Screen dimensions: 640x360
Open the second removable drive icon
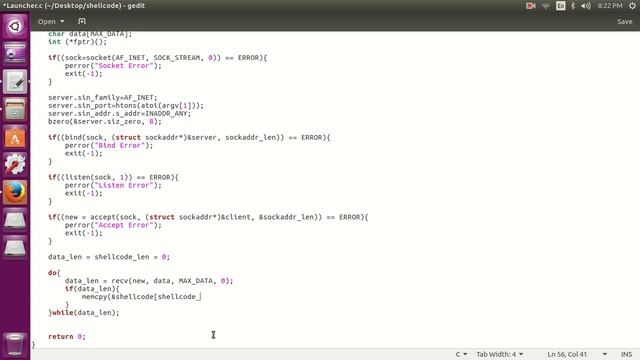(x=15, y=247)
